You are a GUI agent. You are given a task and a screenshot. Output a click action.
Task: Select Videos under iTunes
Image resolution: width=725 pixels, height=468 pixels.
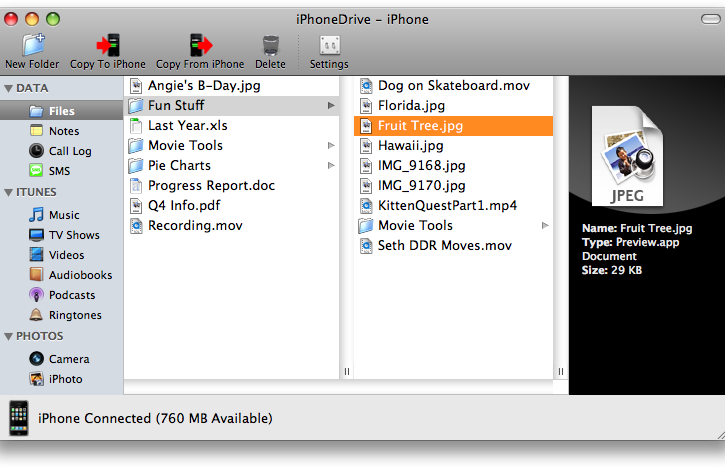click(x=61, y=255)
